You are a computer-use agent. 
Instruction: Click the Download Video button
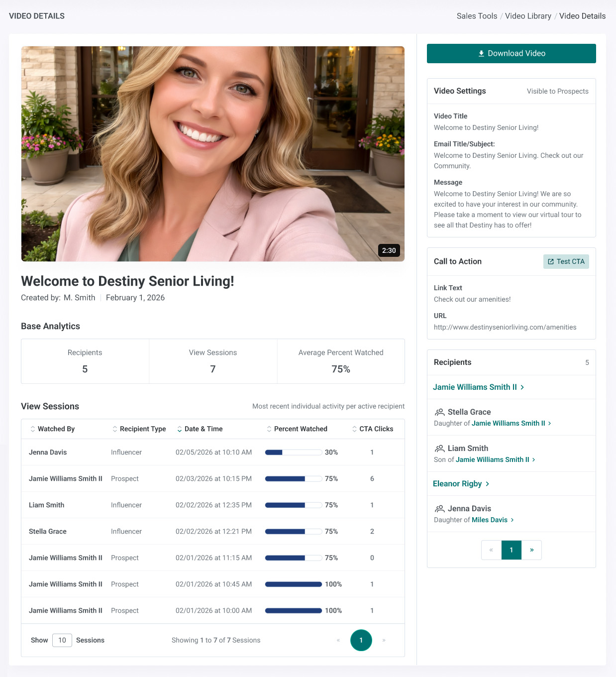511,53
